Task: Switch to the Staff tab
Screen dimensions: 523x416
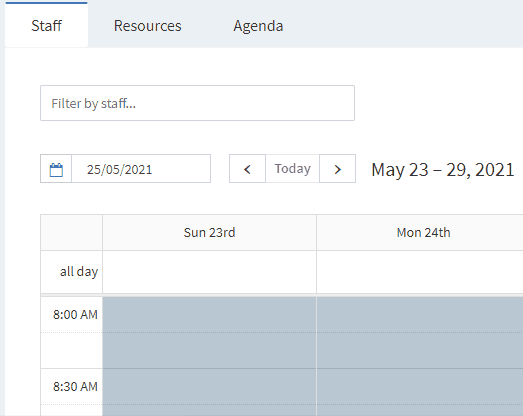Action: (46, 26)
